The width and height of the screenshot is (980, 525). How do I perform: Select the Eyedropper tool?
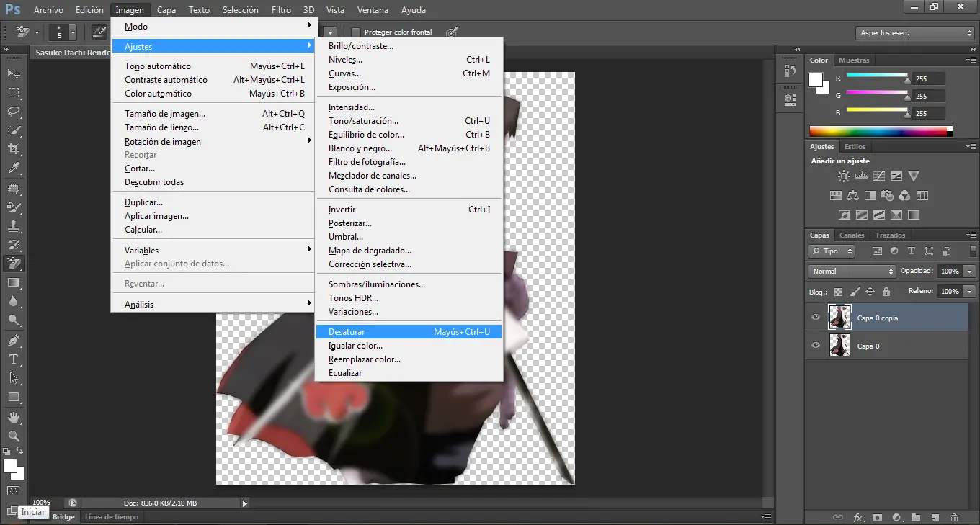[14, 169]
